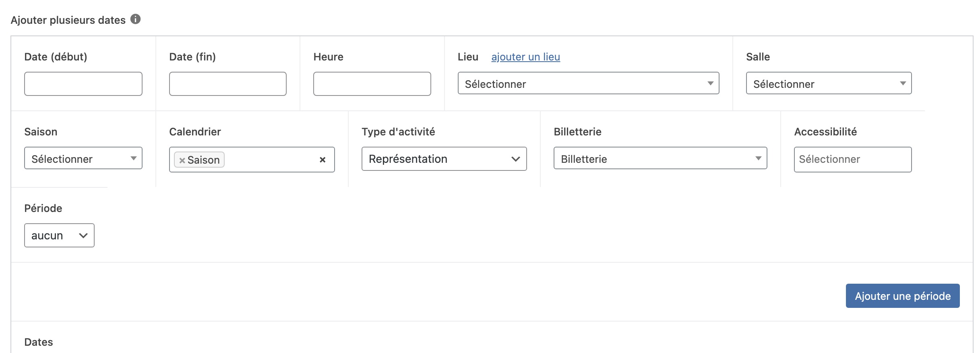Click into the Date (fin) field
980x353 pixels.
[228, 84]
